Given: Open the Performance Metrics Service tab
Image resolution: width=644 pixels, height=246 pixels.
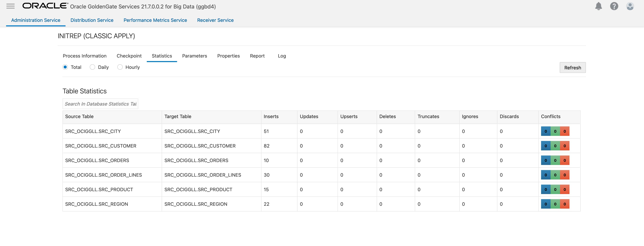Looking at the screenshot, I should 155,20.
